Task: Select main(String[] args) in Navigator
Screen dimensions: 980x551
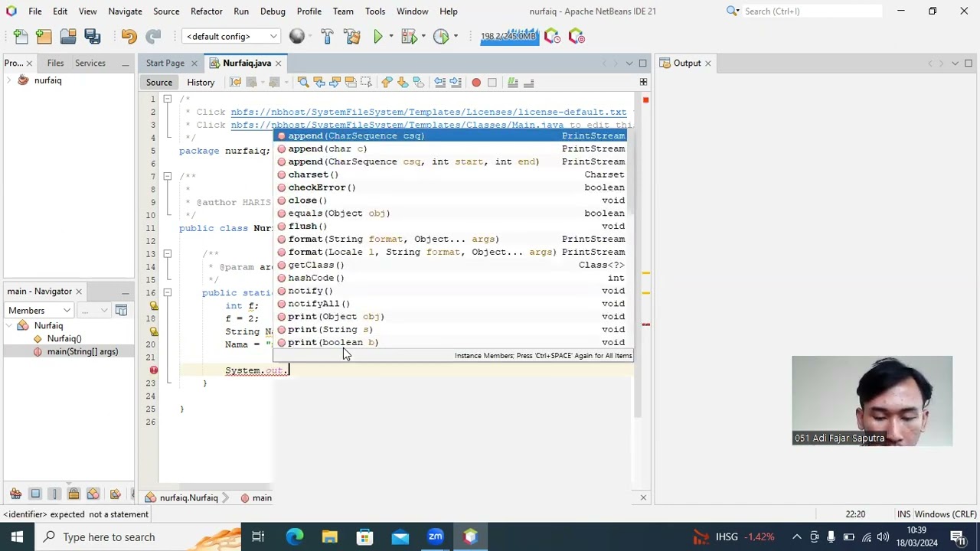Action: [x=83, y=351]
